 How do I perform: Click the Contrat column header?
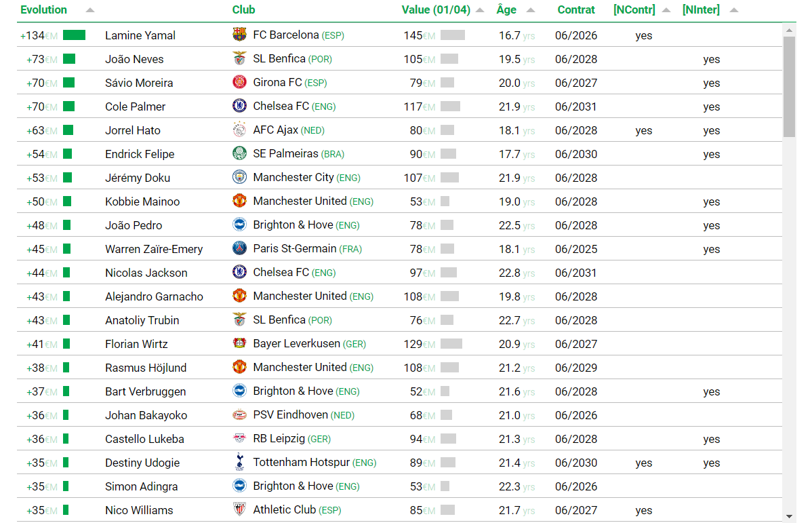click(x=576, y=10)
